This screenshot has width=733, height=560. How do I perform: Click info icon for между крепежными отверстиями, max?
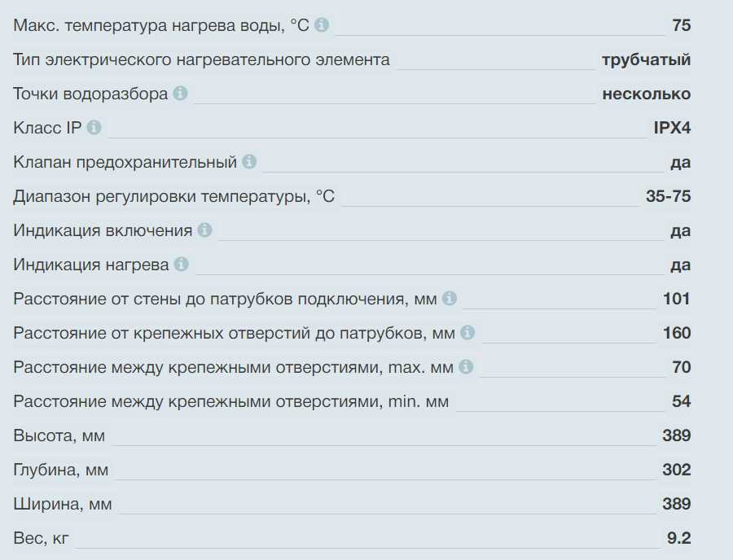pyautogui.click(x=465, y=367)
